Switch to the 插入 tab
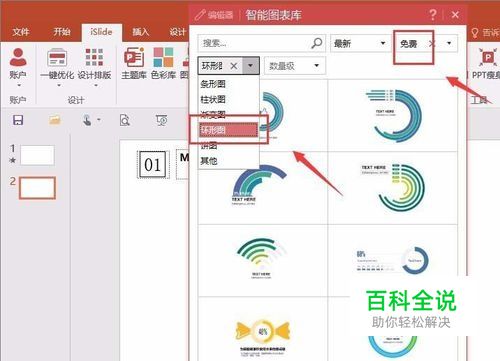500x361 pixels. (141, 32)
